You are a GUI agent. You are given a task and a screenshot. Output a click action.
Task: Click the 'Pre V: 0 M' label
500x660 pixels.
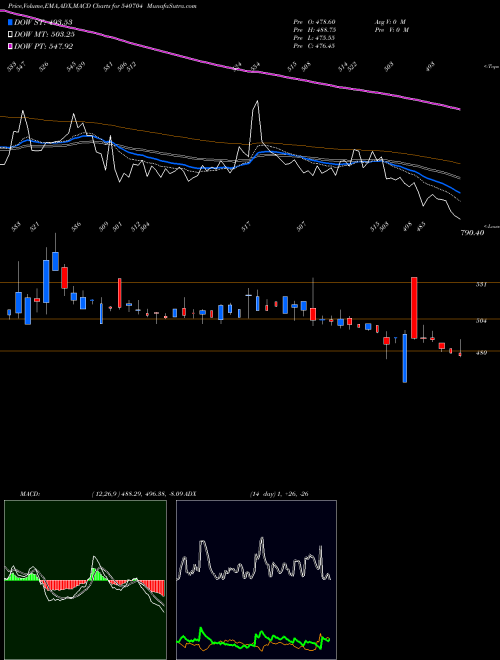391,30
